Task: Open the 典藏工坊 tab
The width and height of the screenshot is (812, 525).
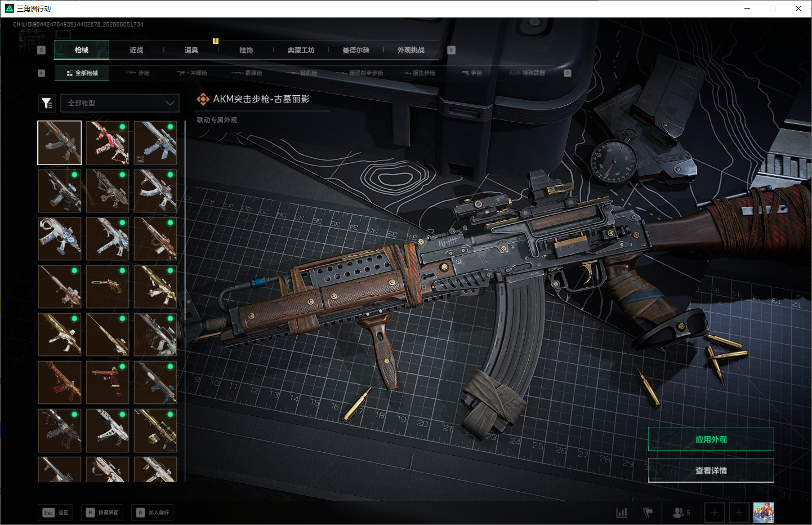Action: (301, 50)
